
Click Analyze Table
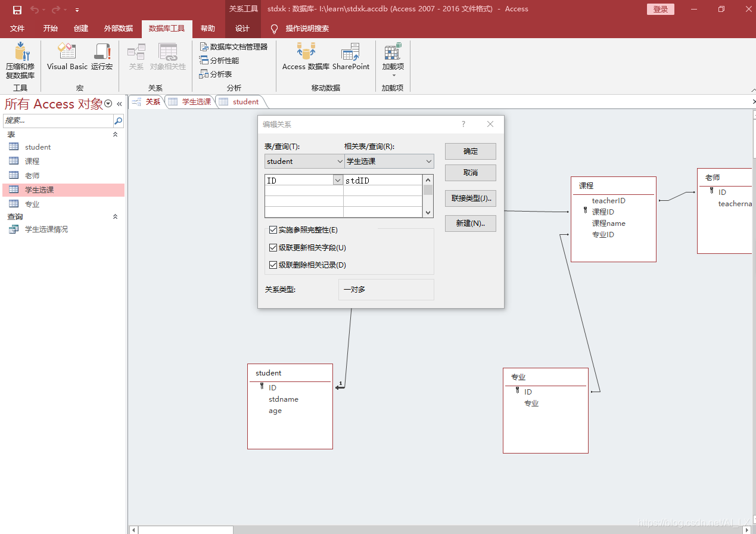[x=216, y=74]
